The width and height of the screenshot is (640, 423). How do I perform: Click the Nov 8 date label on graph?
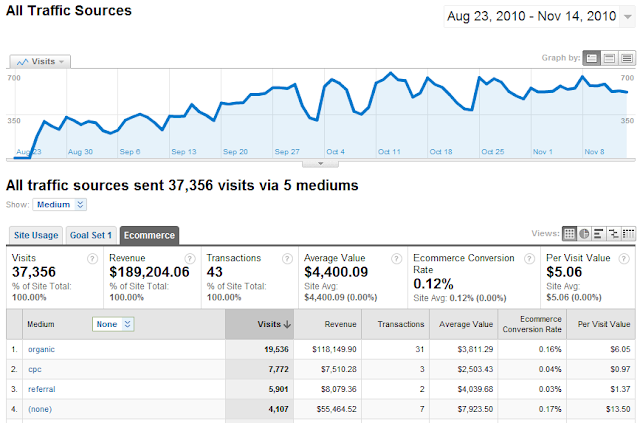[594, 152]
